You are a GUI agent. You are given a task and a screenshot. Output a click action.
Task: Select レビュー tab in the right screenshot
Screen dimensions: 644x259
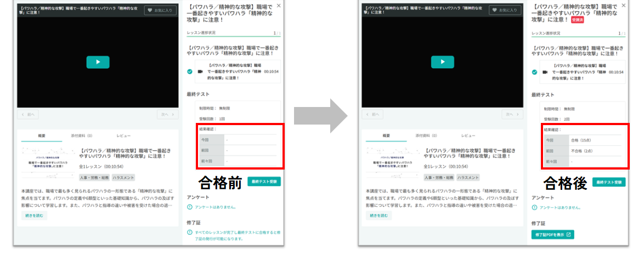[468, 136]
